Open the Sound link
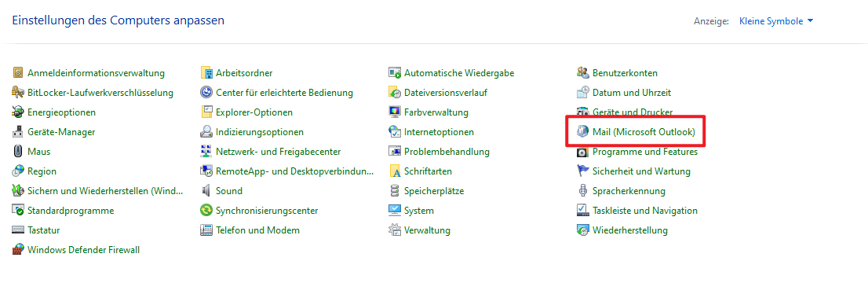Screen dimensions: 868x283 point(229,191)
